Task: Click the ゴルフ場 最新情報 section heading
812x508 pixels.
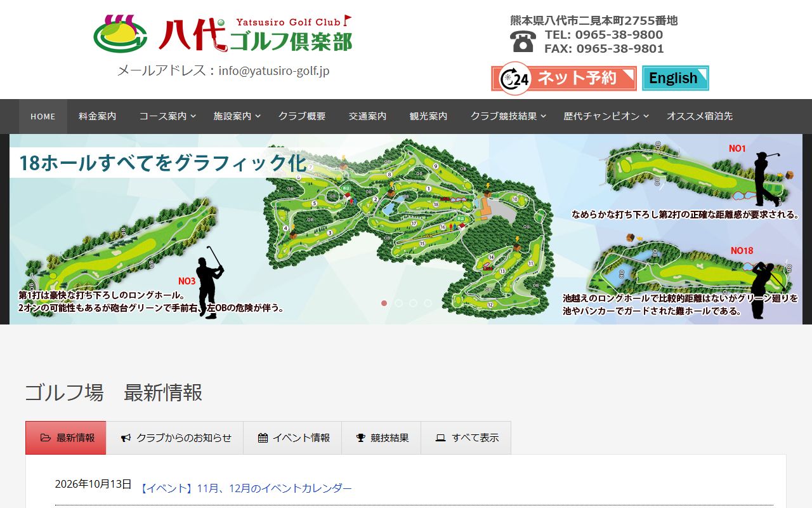Action: 114,392
